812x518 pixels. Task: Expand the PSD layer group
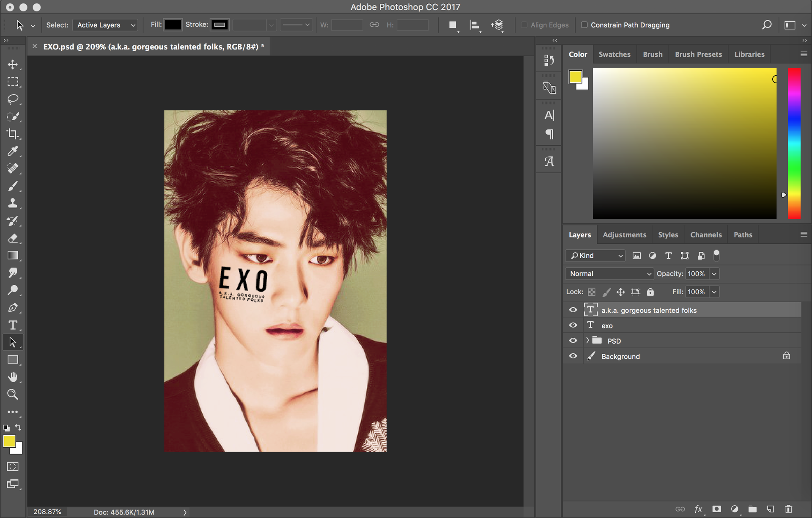[x=587, y=340]
